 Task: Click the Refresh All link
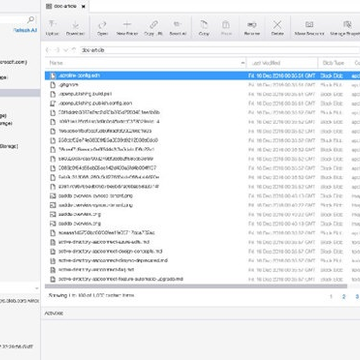[25, 30]
